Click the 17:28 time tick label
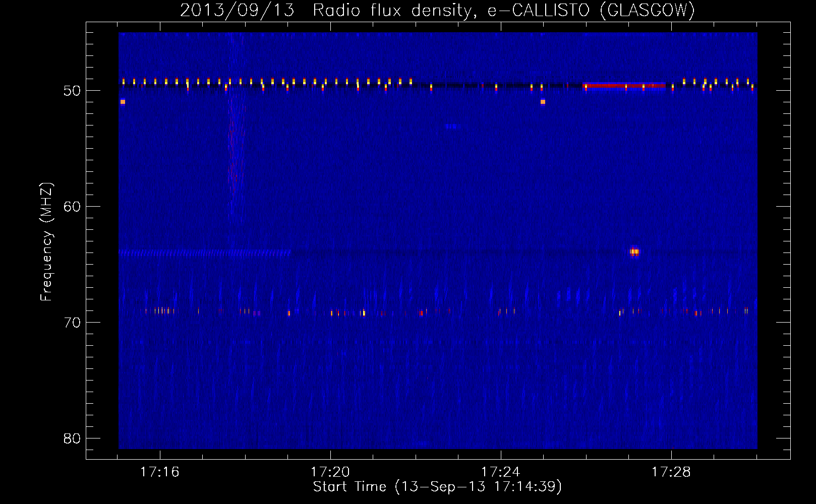This screenshot has width=816, height=504. (671, 472)
